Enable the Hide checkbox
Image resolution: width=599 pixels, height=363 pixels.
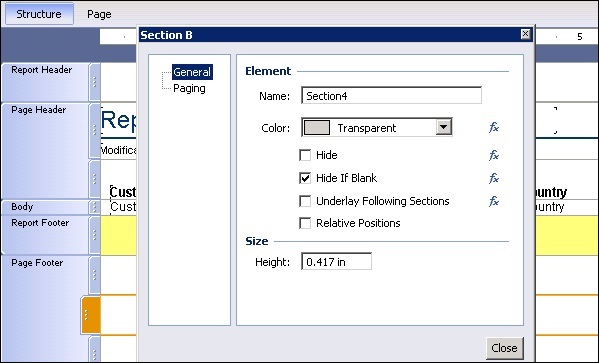coord(305,155)
